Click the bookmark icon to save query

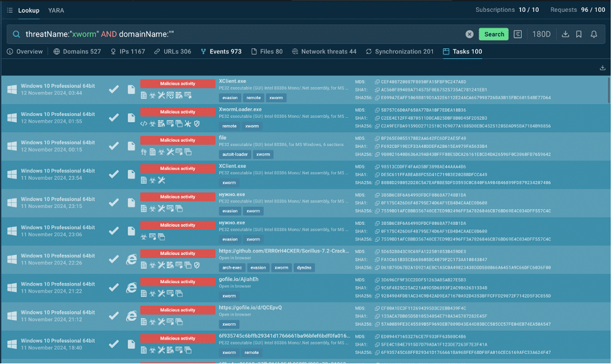click(579, 34)
